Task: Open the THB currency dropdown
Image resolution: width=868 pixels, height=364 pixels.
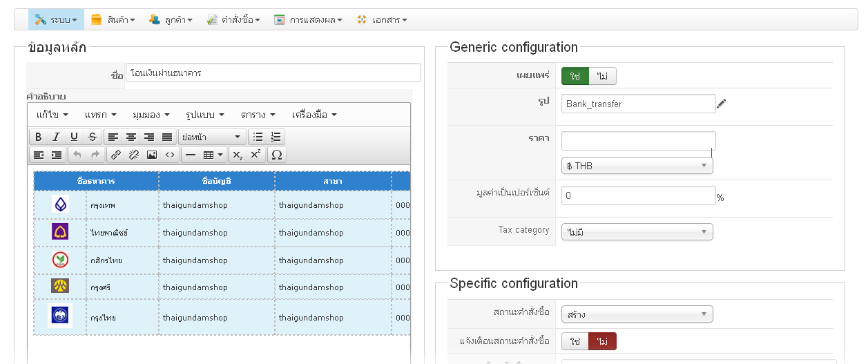Action: [x=637, y=166]
